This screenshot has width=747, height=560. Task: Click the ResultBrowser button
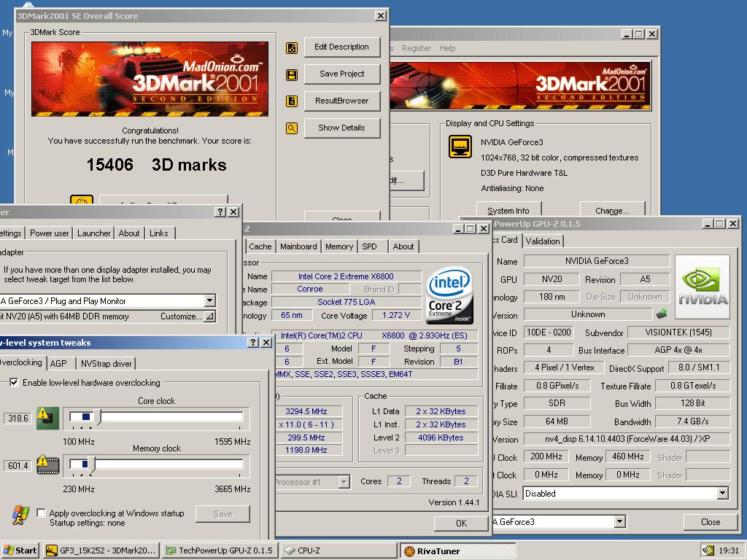tap(341, 101)
